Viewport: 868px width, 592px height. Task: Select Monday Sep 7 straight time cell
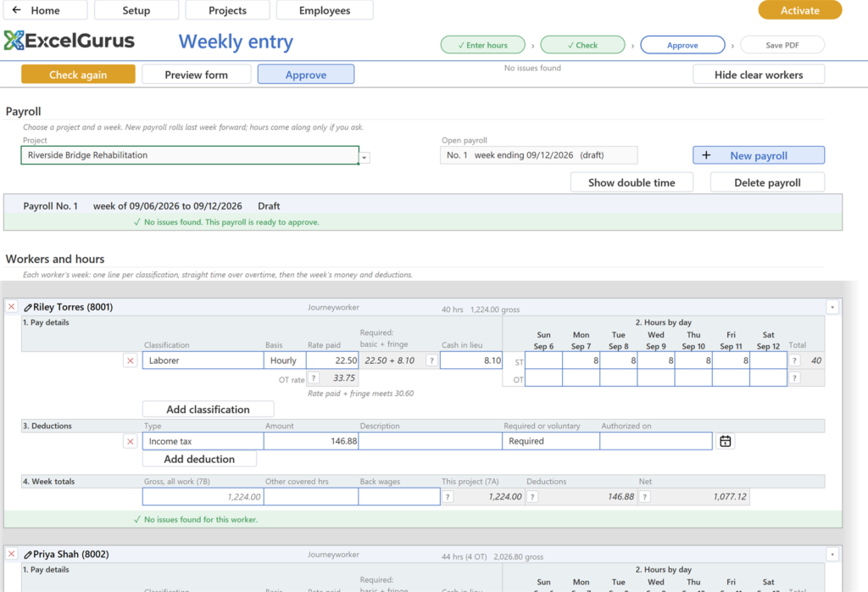tap(581, 360)
